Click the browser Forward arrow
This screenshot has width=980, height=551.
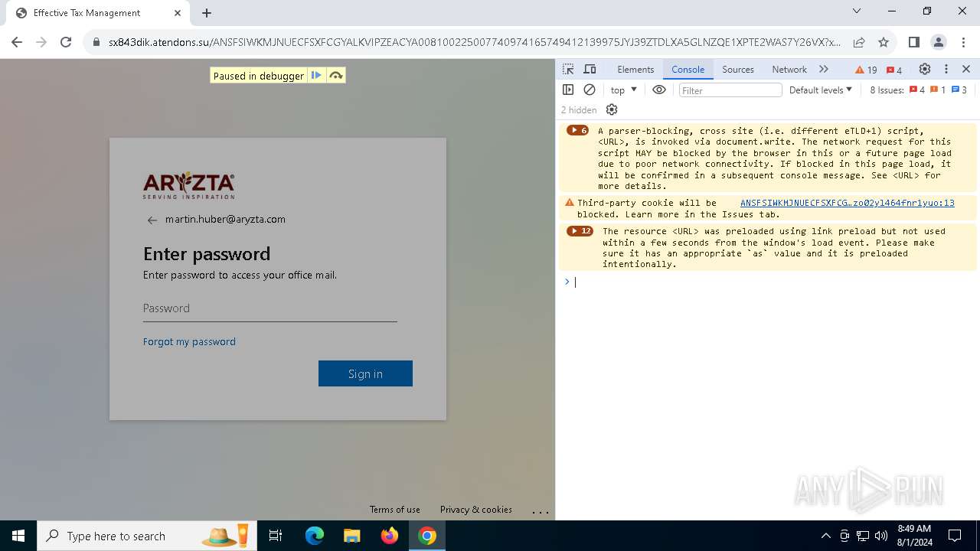point(41,42)
